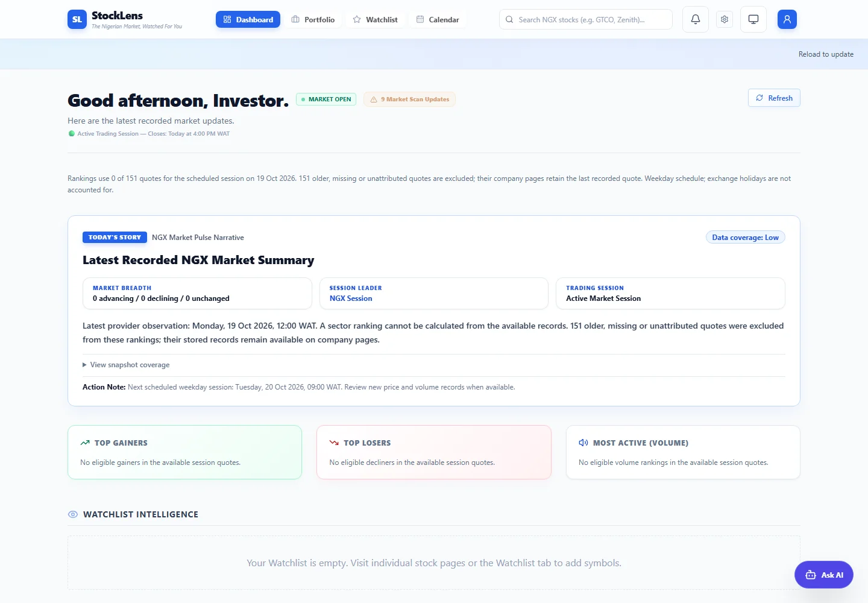Click the Top Gainers trending-up icon
This screenshot has height=603, width=868.
click(85, 443)
